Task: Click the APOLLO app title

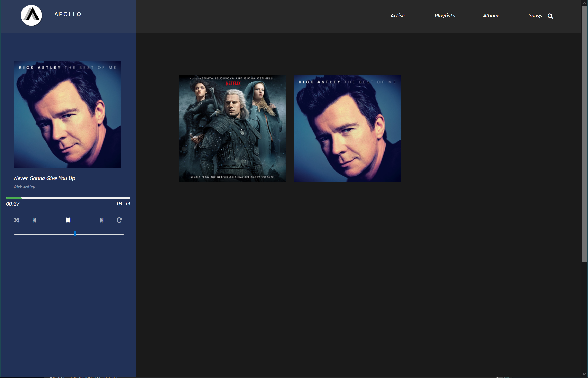Action: pyautogui.click(x=68, y=14)
